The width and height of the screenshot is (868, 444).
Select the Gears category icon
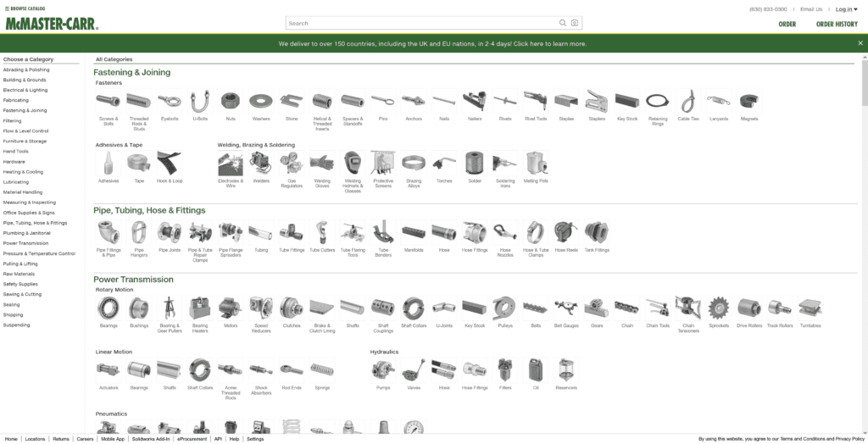[597, 308]
